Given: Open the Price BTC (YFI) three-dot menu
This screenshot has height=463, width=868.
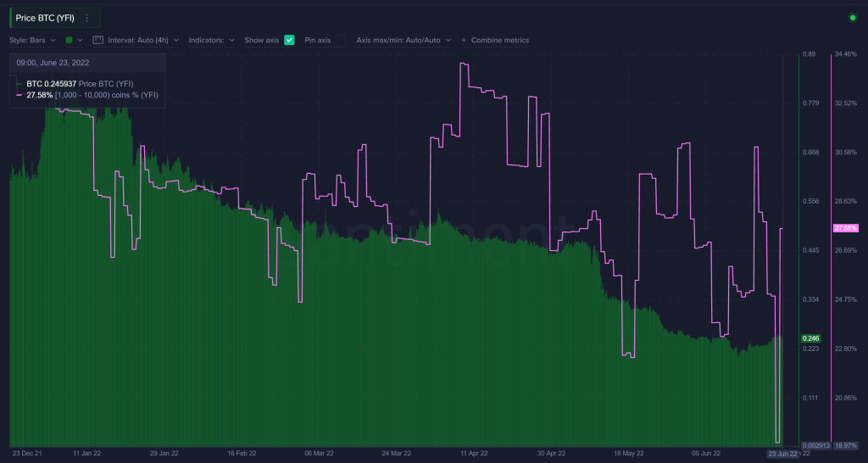Looking at the screenshot, I should [86, 18].
